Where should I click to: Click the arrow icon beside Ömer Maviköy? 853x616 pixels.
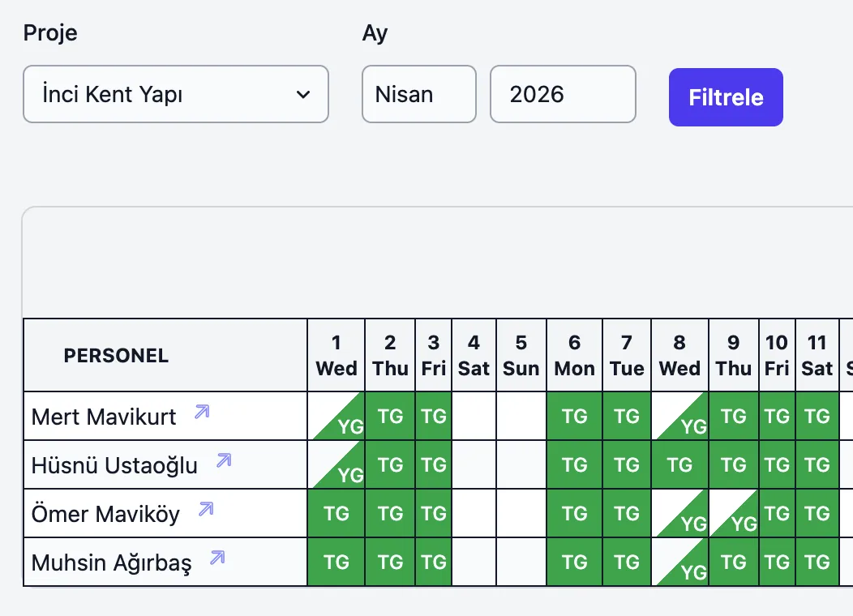tap(206, 510)
